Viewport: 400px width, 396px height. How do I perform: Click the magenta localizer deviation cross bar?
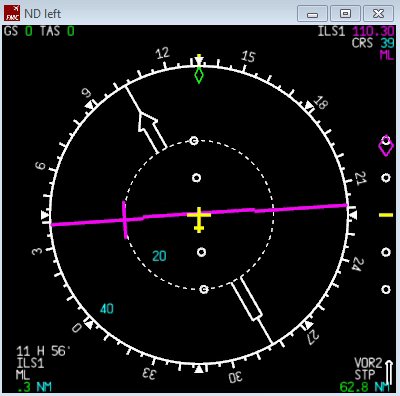125,220
